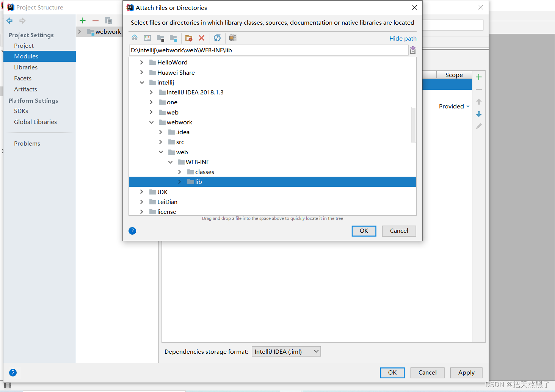
Task: Expand the classes folder
Action: tap(180, 172)
